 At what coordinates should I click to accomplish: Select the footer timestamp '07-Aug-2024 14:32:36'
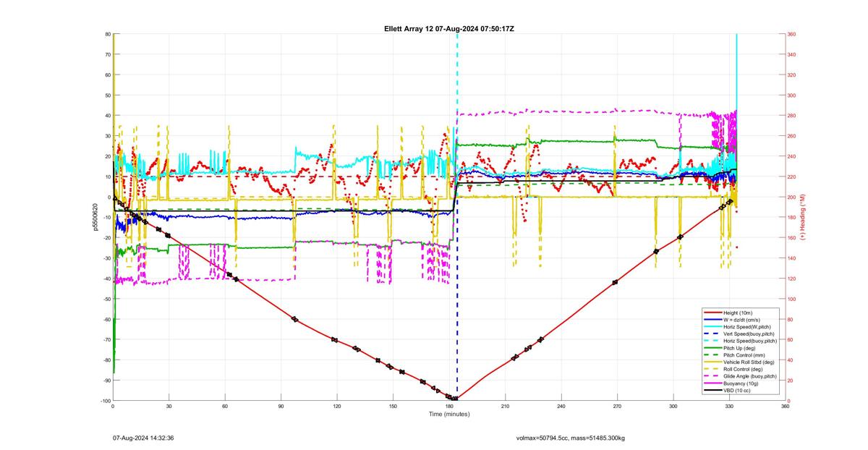point(144,438)
